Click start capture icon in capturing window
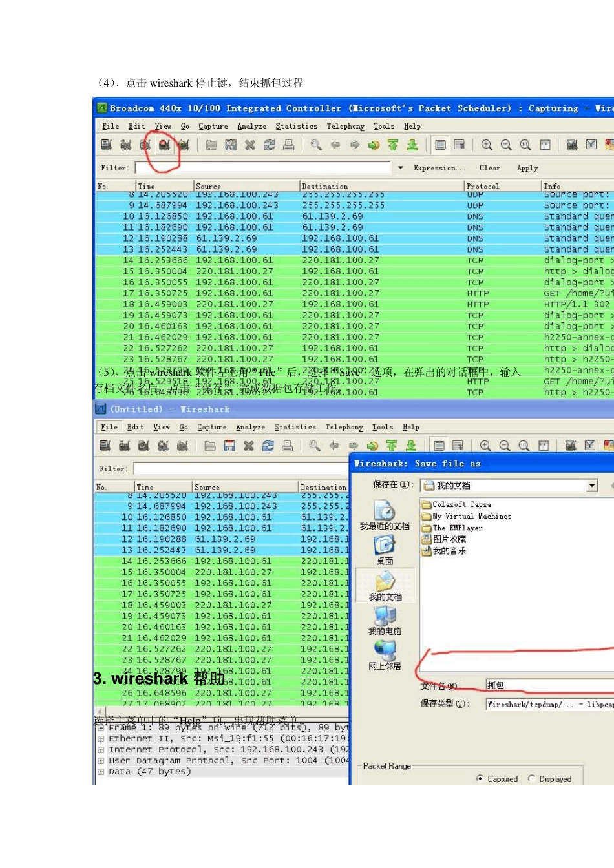Viewport: 614px width, 868px height. tap(145, 145)
